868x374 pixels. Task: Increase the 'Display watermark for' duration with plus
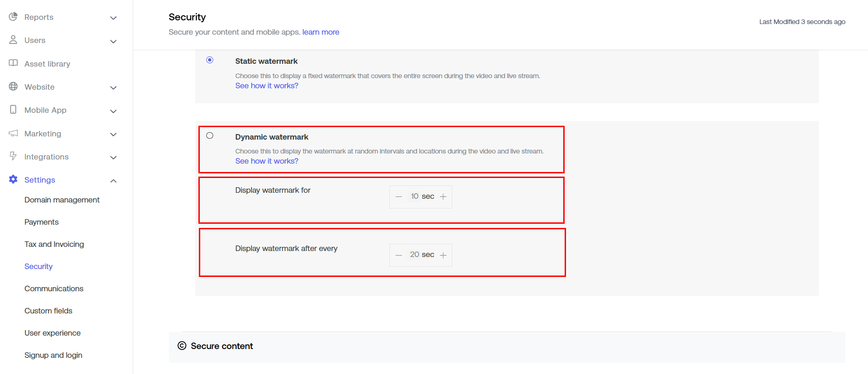(x=443, y=197)
